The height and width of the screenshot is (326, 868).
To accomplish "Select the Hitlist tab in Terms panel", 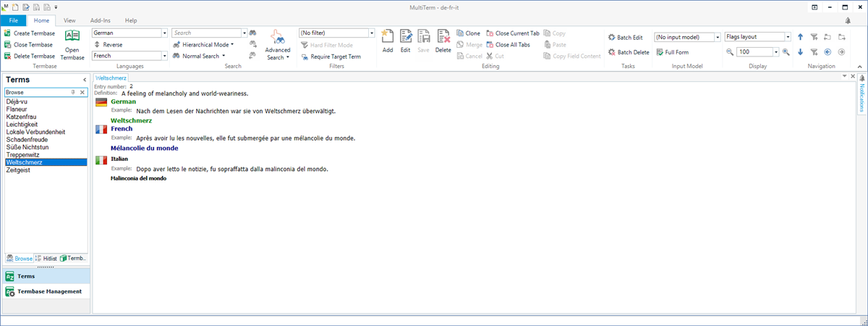I will click(46, 258).
